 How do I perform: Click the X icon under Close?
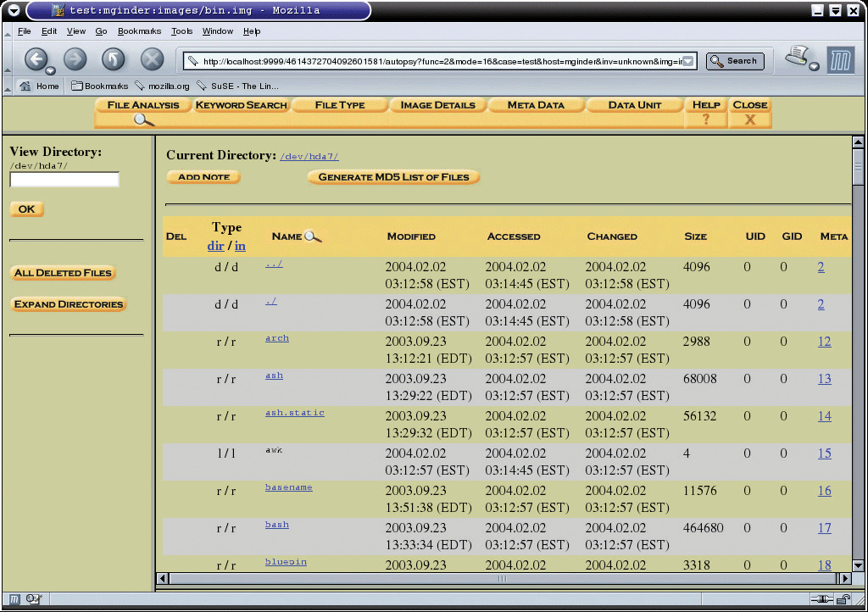click(x=750, y=119)
